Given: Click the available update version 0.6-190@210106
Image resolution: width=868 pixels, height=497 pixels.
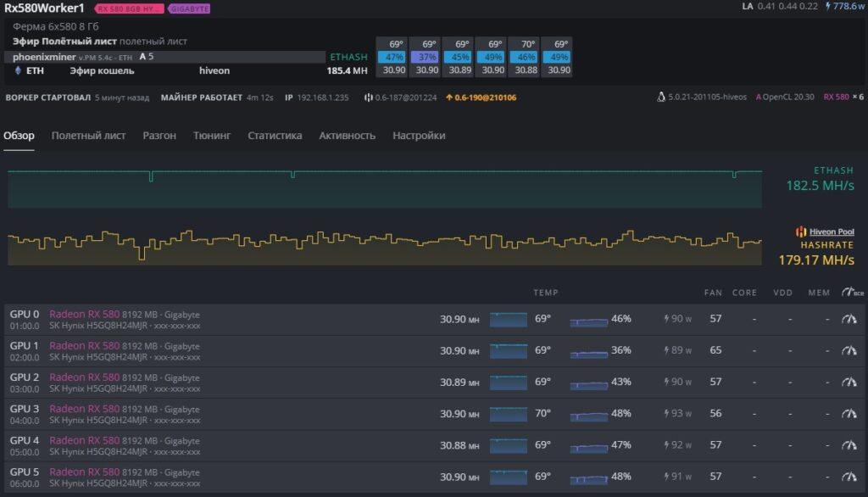Looking at the screenshot, I should coord(486,98).
